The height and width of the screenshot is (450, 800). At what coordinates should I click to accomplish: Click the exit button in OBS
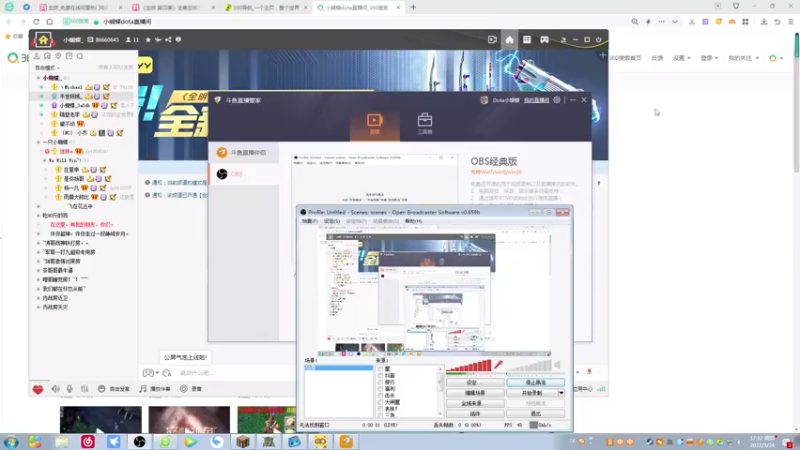(535, 414)
